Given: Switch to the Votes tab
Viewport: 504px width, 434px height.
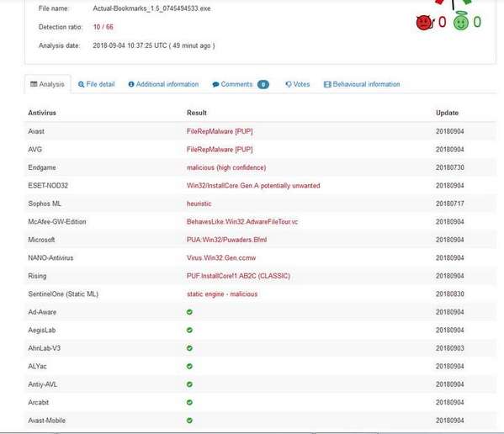Looking at the screenshot, I should [x=298, y=84].
